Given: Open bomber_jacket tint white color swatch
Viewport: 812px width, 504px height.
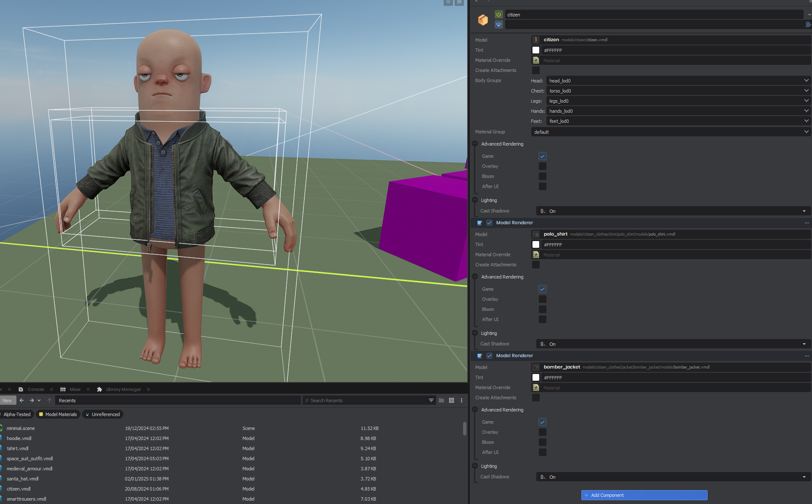Looking at the screenshot, I should (535, 378).
